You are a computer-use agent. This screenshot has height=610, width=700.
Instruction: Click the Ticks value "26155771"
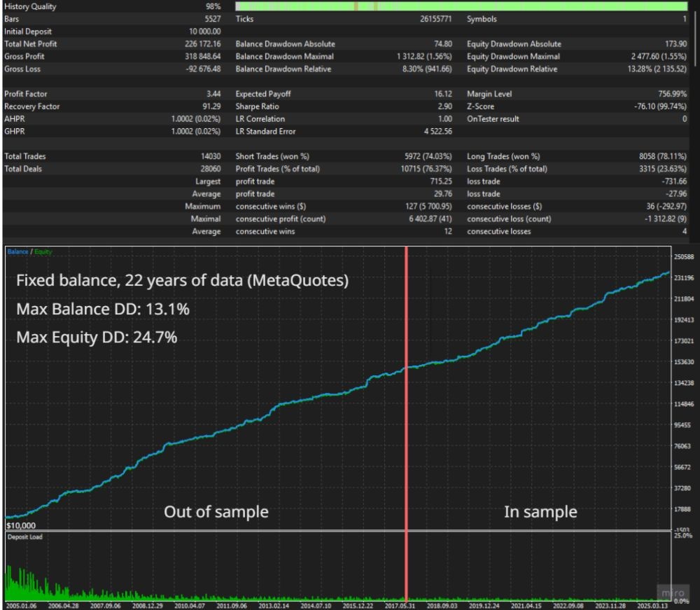point(435,19)
